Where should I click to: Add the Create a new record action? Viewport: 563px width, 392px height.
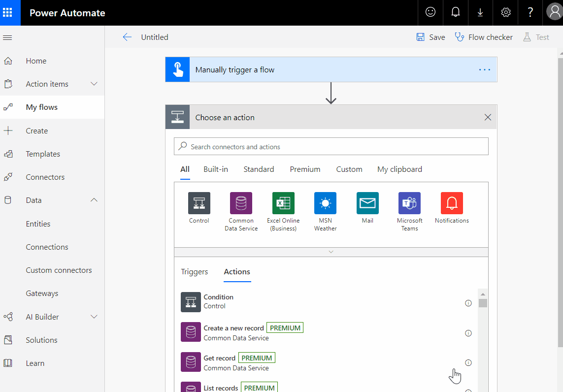(x=326, y=332)
